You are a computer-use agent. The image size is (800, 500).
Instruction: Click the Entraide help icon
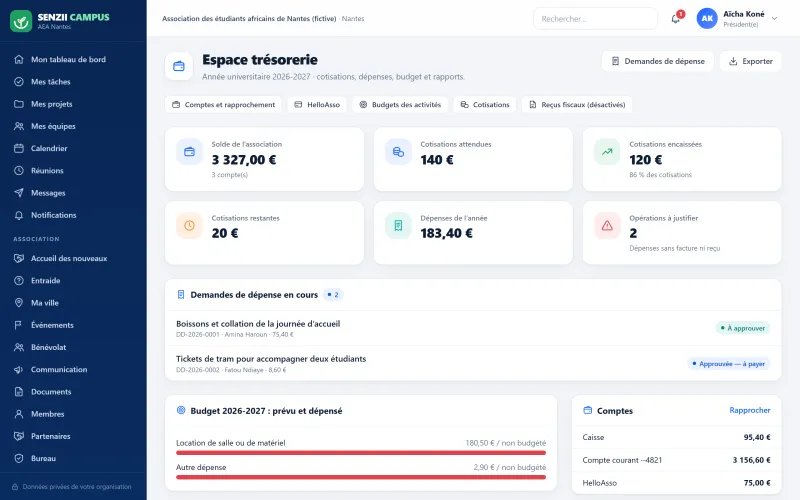click(x=19, y=281)
